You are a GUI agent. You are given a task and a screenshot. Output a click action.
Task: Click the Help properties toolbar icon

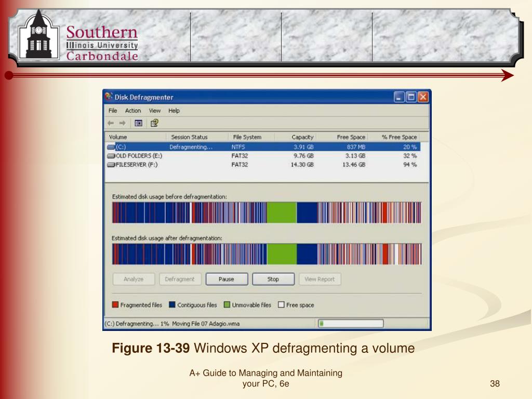[x=154, y=123]
